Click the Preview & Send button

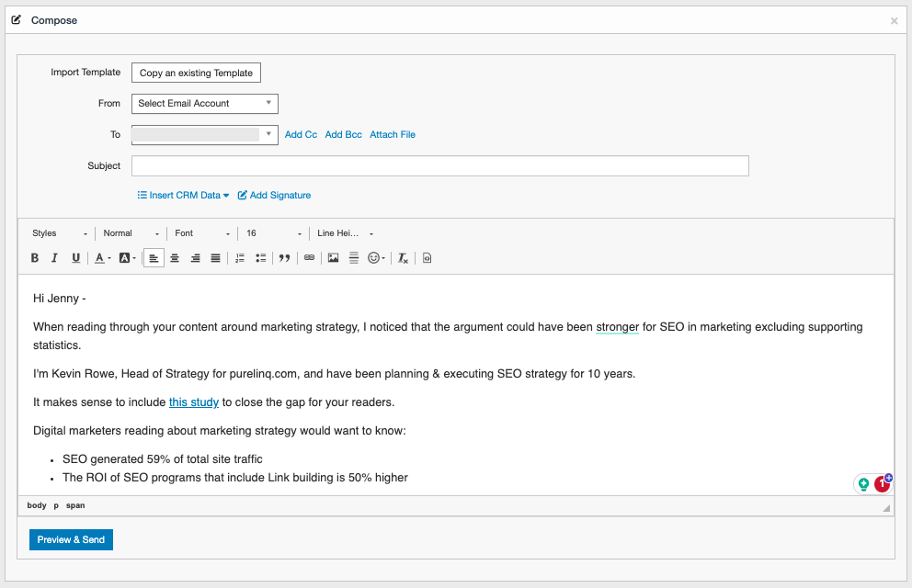[x=71, y=539]
